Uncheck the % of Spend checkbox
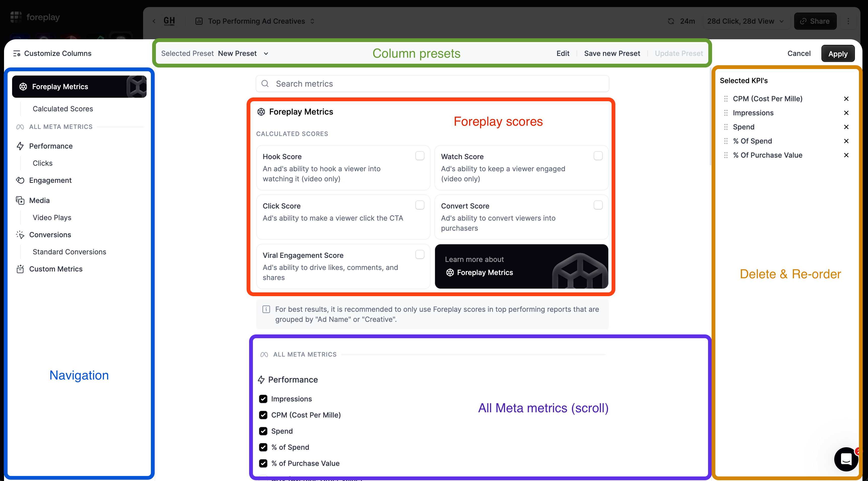 263,447
